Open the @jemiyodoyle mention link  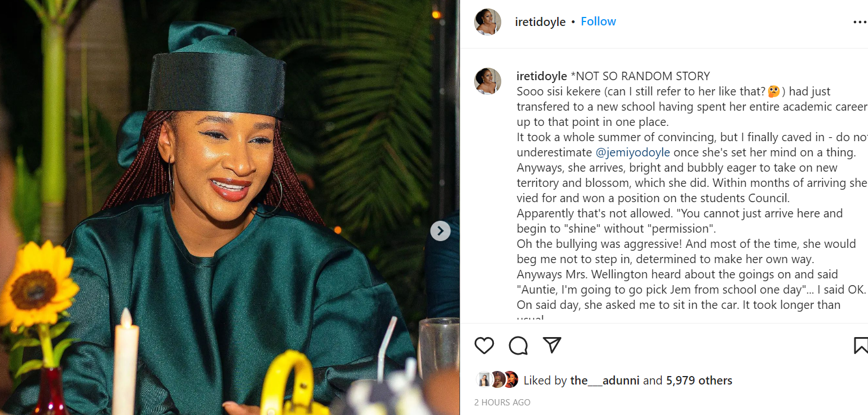pos(633,152)
